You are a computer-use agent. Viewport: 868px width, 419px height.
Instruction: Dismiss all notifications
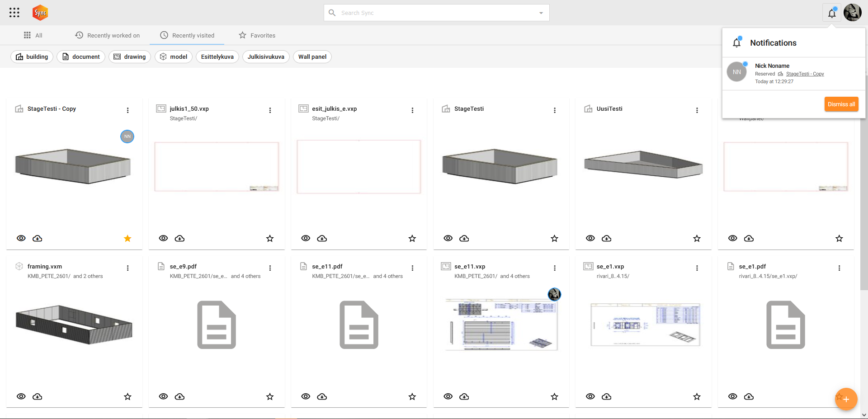point(841,104)
